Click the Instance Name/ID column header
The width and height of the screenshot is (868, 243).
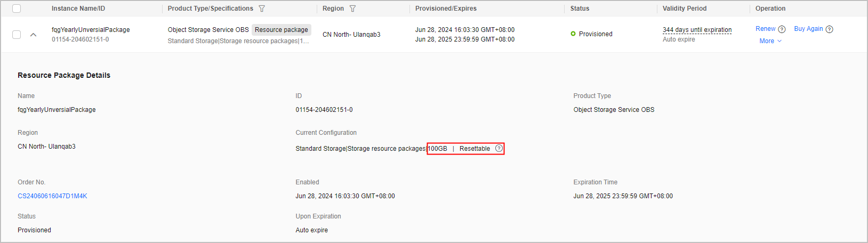78,9
